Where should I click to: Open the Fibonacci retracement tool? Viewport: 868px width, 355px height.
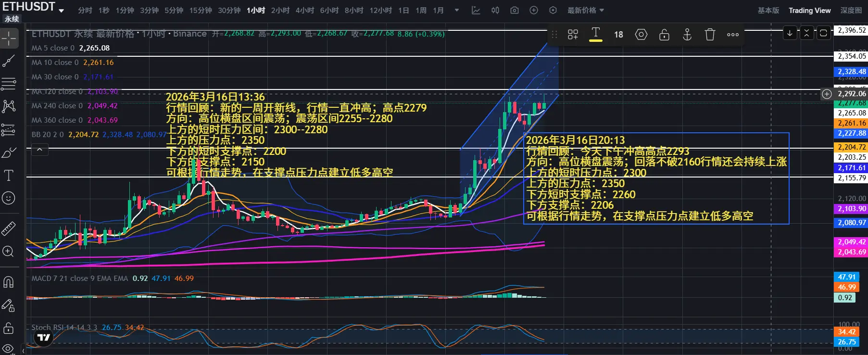9,84
